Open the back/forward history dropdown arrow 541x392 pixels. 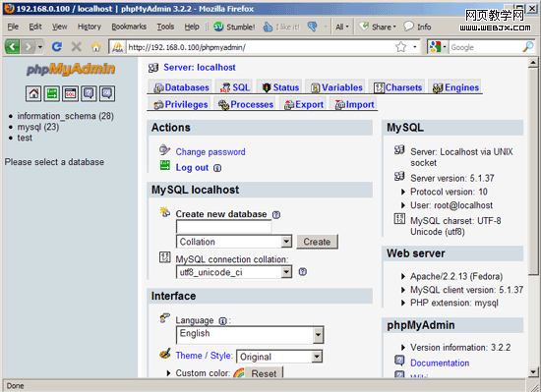click(x=40, y=46)
